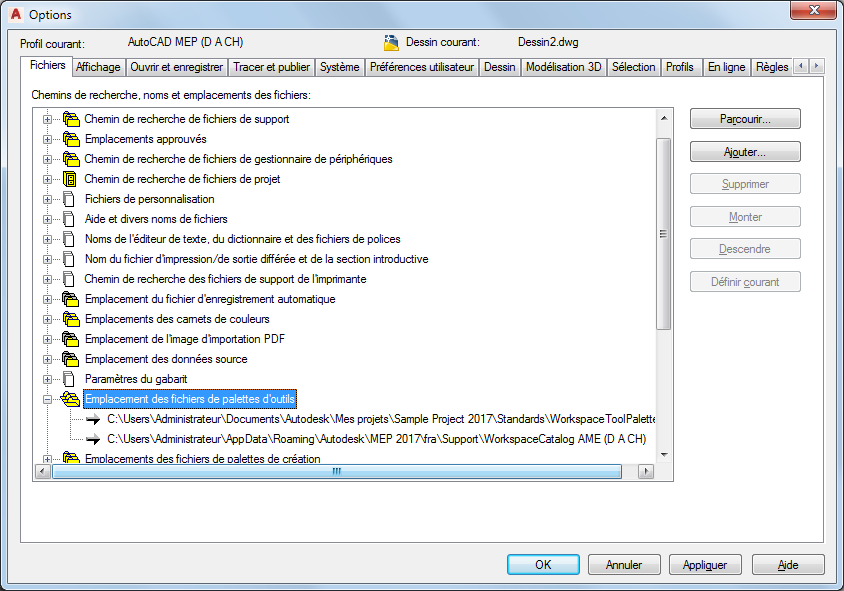Click folder icon of image d'importation PDF

pyautogui.click(x=71, y=339)
